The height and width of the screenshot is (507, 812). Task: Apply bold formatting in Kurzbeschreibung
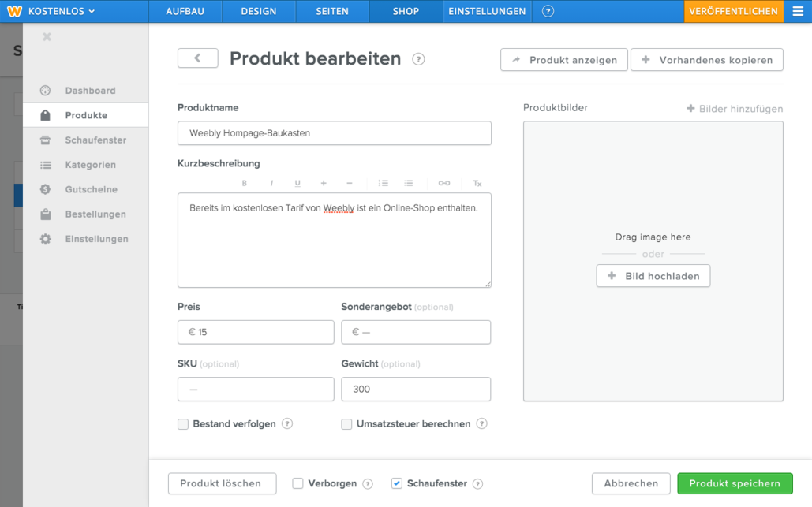point(245,183)
